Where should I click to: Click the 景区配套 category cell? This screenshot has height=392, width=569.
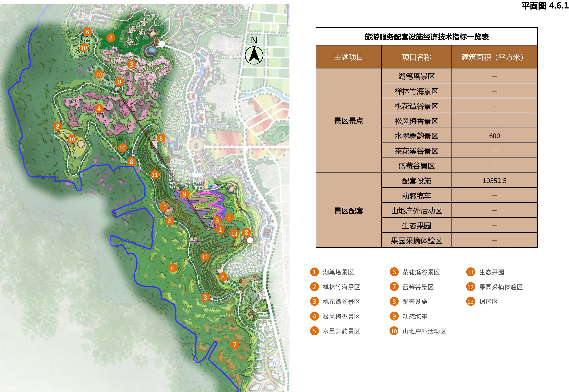point(348,211)
